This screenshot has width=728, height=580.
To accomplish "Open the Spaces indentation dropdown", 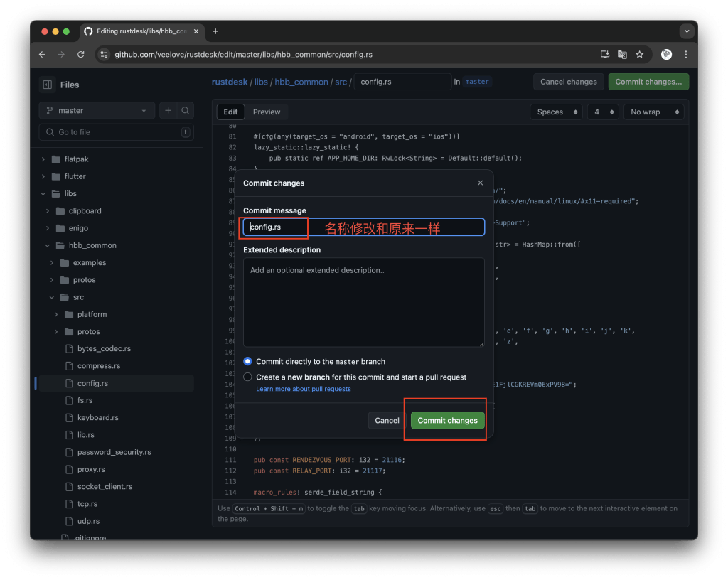I will (556, 112).
